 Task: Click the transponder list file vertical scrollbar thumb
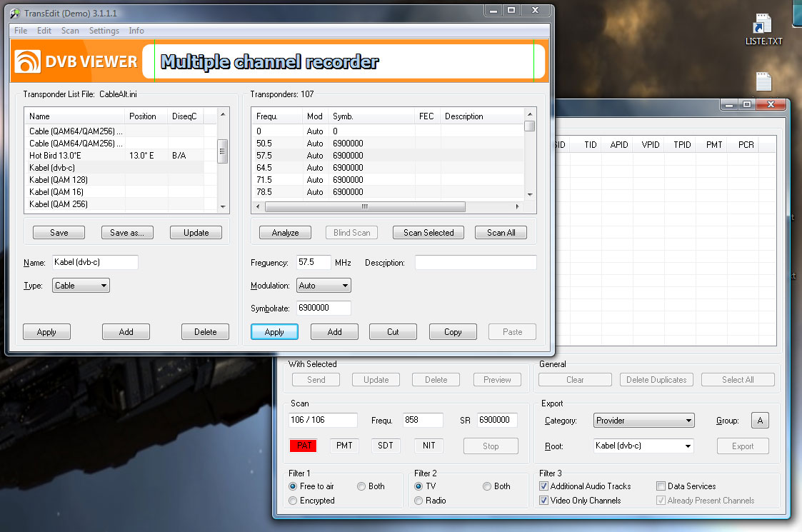(222, 151)
